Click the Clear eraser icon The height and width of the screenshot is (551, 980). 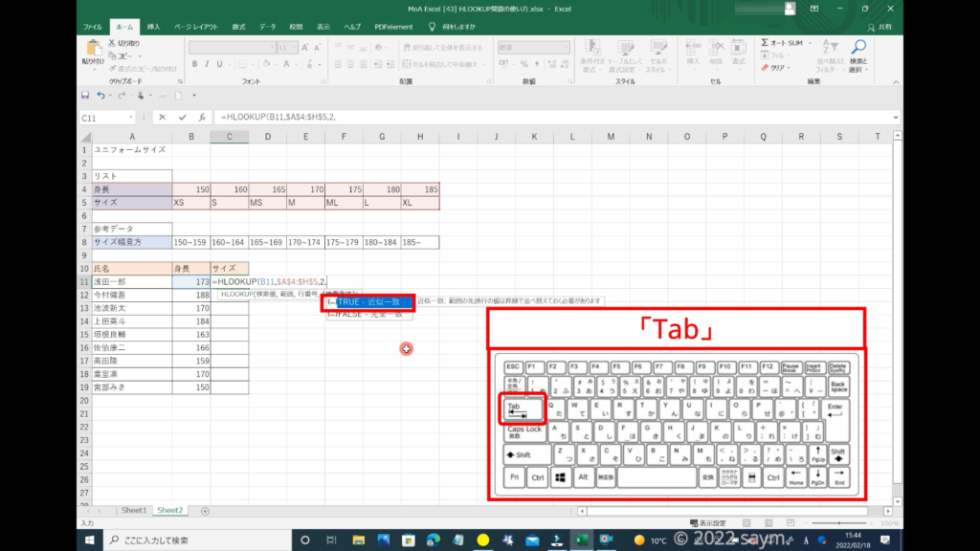(x=765, y=68)
